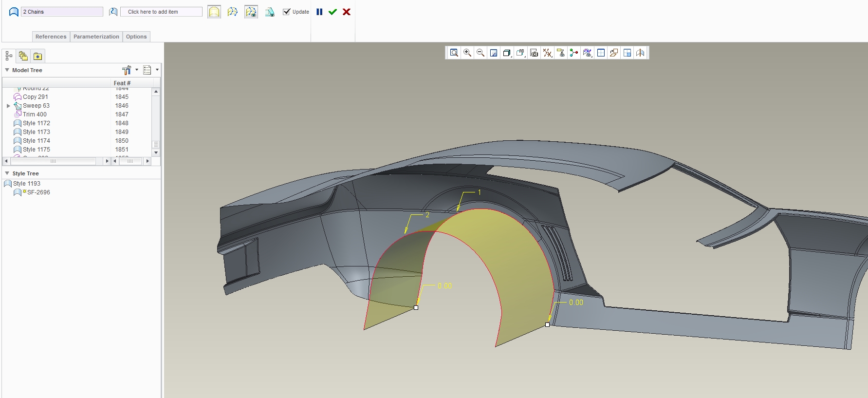Open the References tab
Screen dimensions: 868x398
pos(51,37)
